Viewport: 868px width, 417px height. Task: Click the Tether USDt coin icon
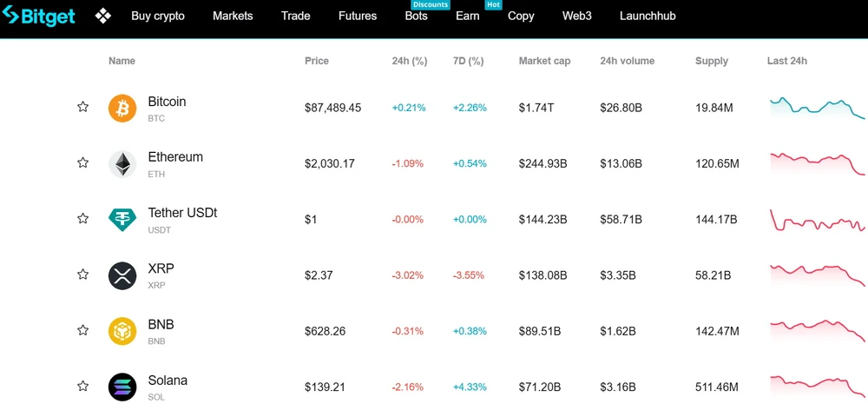coord(122,220)
